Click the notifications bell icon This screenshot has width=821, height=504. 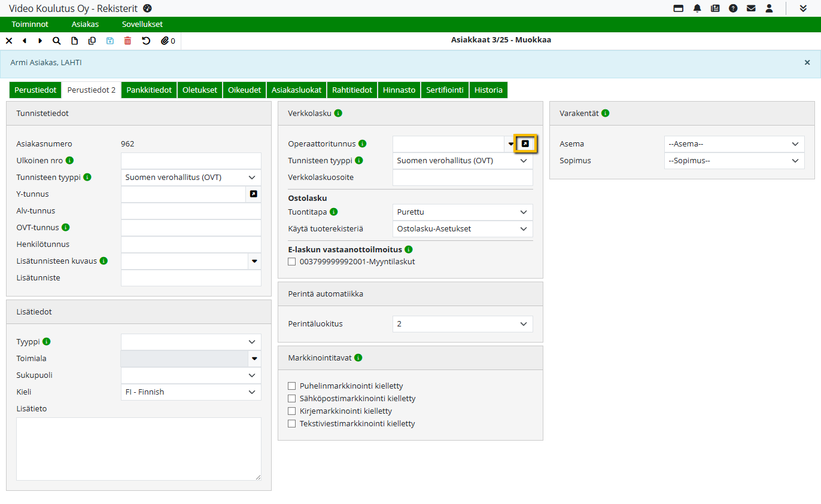pos(697,8)
